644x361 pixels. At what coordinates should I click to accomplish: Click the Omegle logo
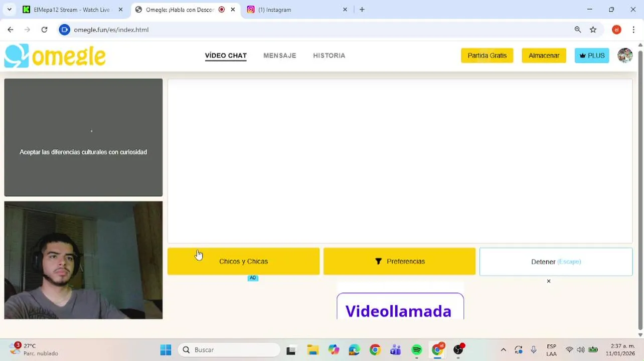tap(55, 56)
